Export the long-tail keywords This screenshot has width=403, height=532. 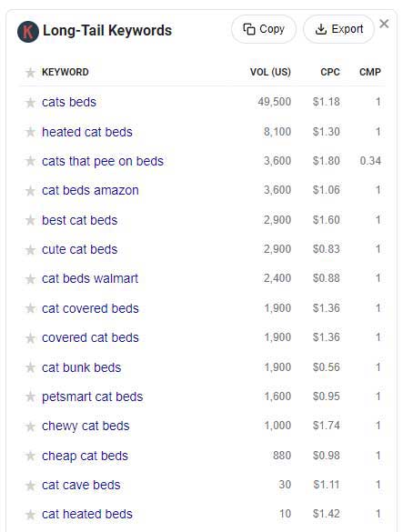point(338,29)
